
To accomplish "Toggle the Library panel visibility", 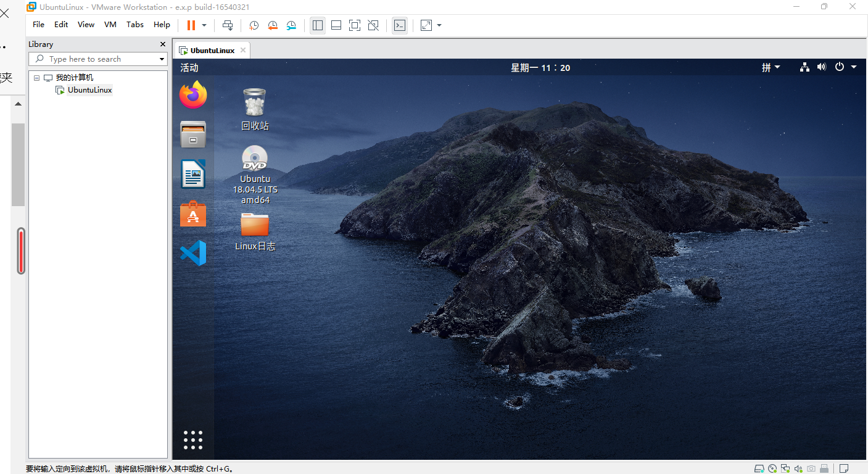I will click(x=318, y=25).
